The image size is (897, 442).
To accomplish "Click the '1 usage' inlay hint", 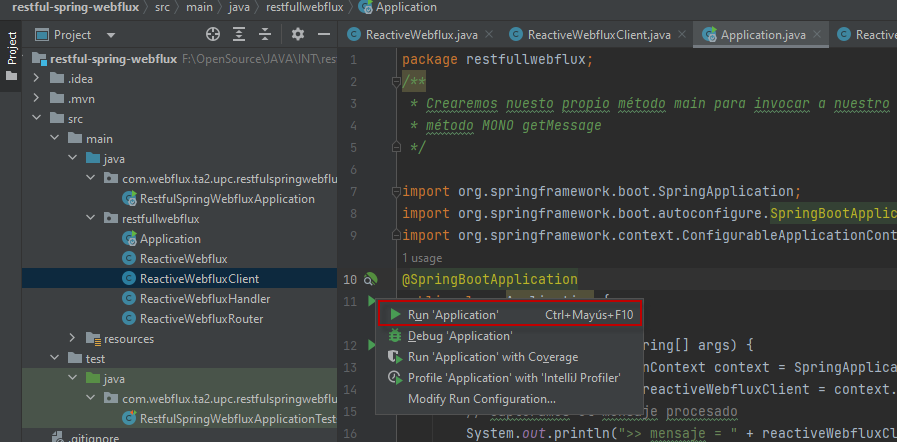I will (x=422, y=258).
